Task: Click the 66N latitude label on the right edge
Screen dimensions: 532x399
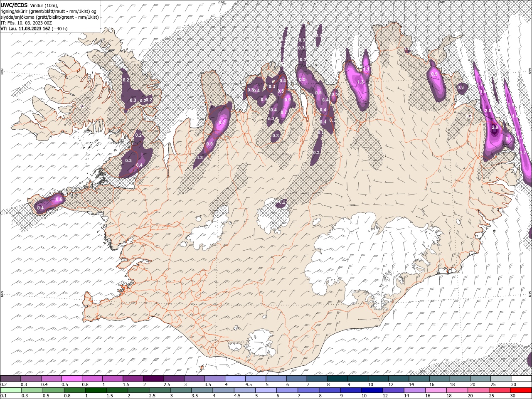Action: [530, 72]
